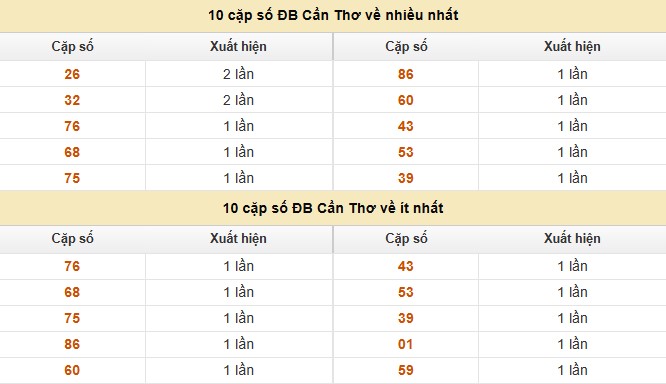Click pair number 26 in top table

pyautogui.click(x=72, y=74)
